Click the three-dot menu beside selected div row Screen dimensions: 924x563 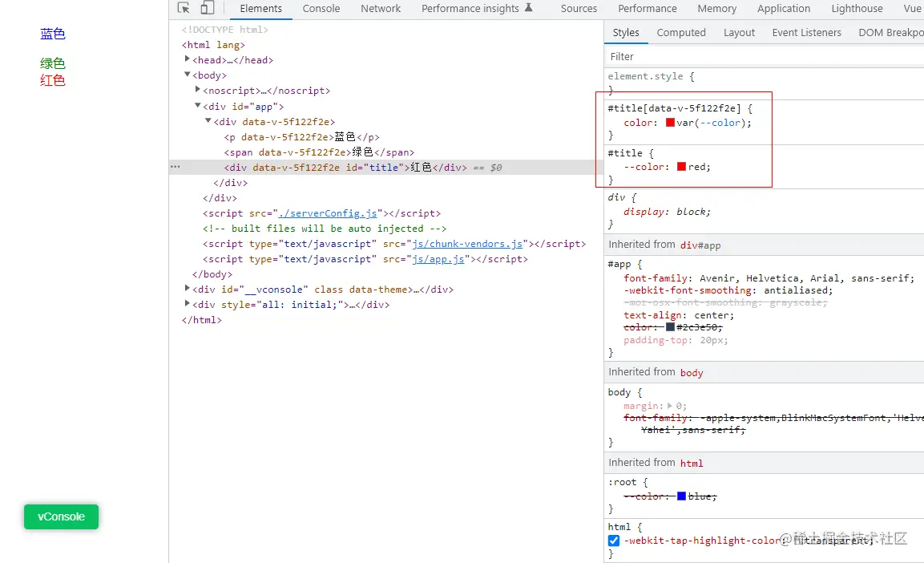[x=175, y=167]
